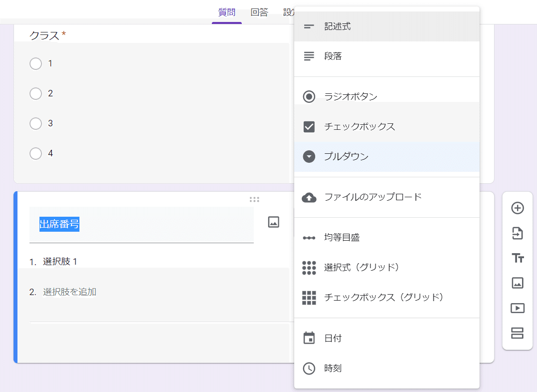Screen dimensions: 537x392
Task: Select radio option 2 under クラス
Action: (35, 94)
